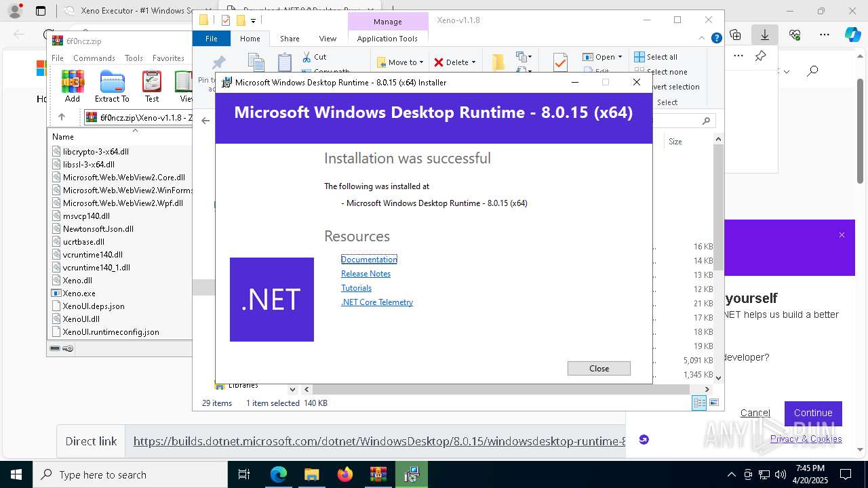Viewport: 868px width, 488px height.
Task: Open the Release Notes link
Action: tap(366, 274)
